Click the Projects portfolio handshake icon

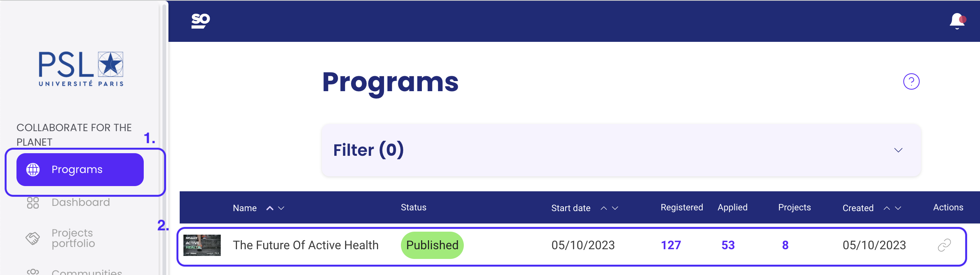pos(33,238)
